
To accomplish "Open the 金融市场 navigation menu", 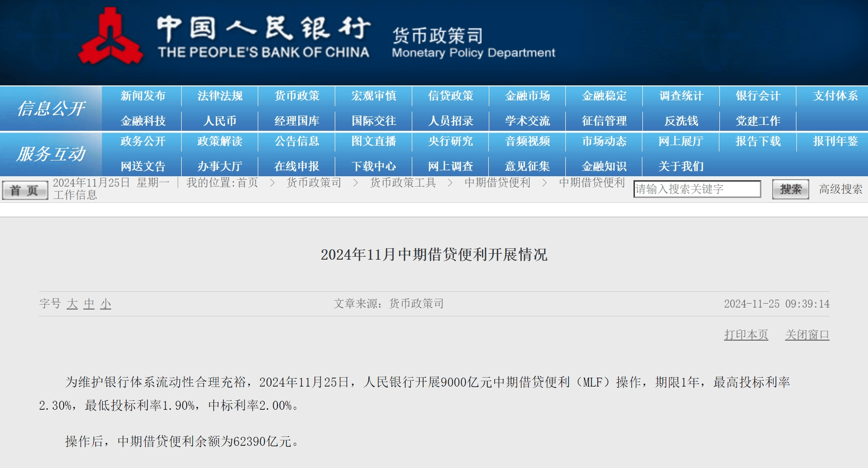I will 527,96.
